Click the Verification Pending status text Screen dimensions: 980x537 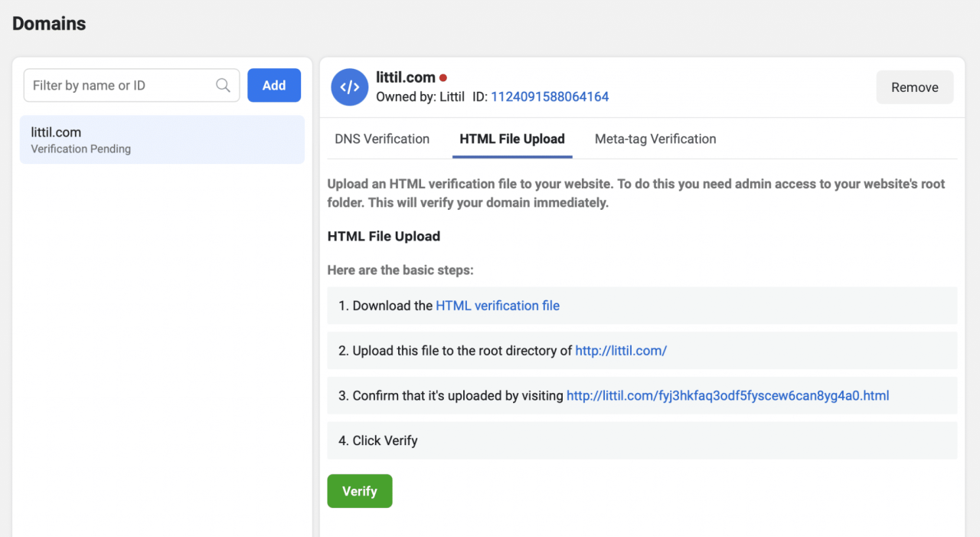pos(80,149)
